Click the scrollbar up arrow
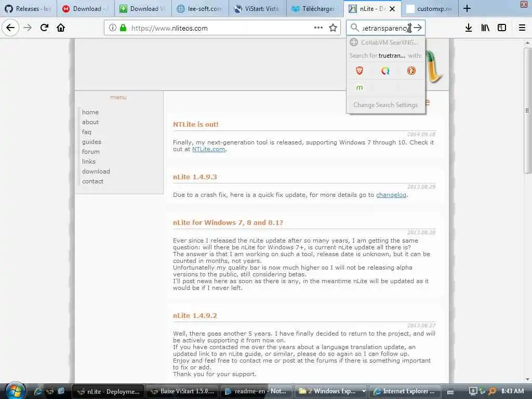Screen dimensions: 532x399 pos(527,43)
